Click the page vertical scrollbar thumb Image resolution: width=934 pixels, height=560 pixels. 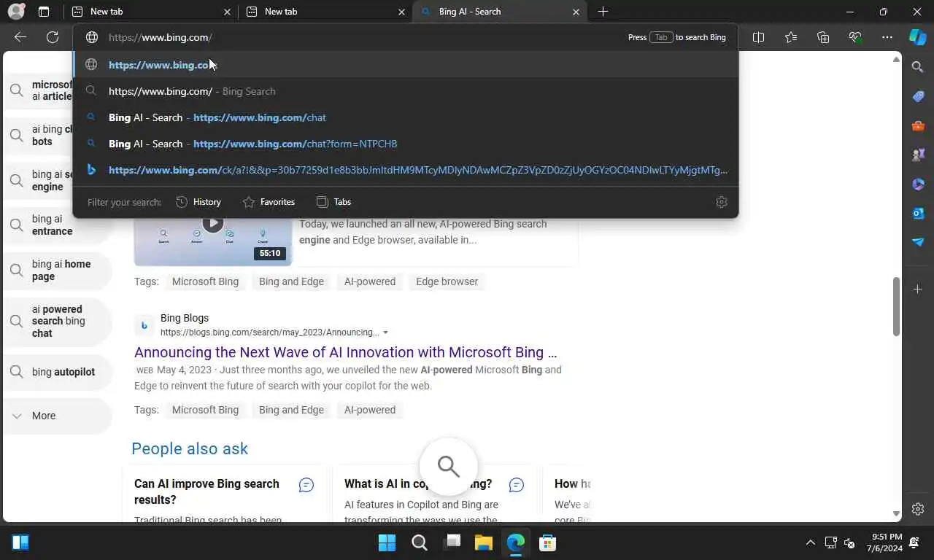pyautogui.click(x=897, y=306)
